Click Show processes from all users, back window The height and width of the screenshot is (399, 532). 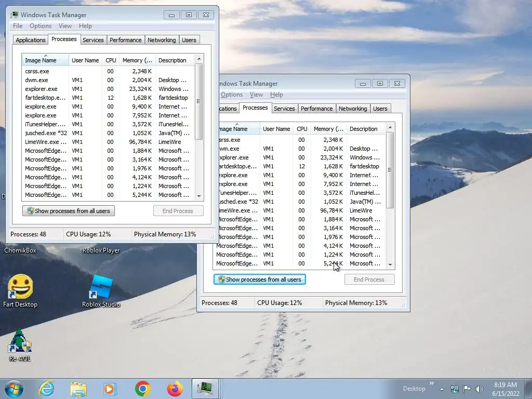(x=69, y=211)
